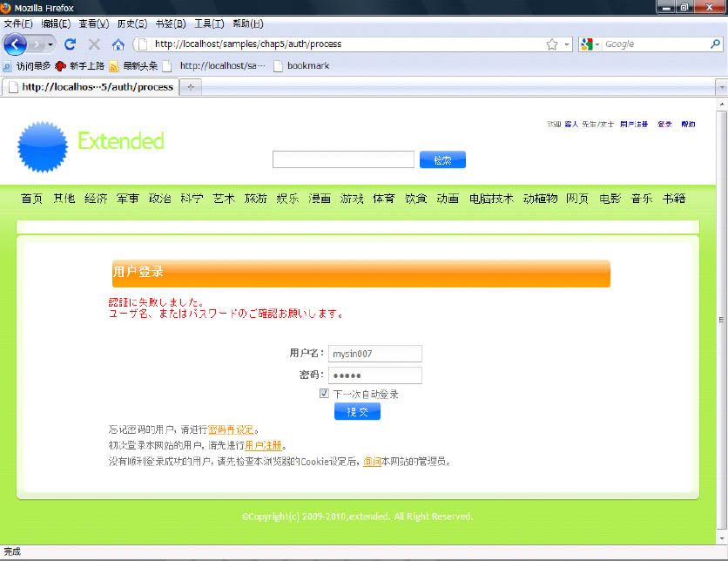
Task: Click the blue 检索 search button
Action: (x=442, y=159)
